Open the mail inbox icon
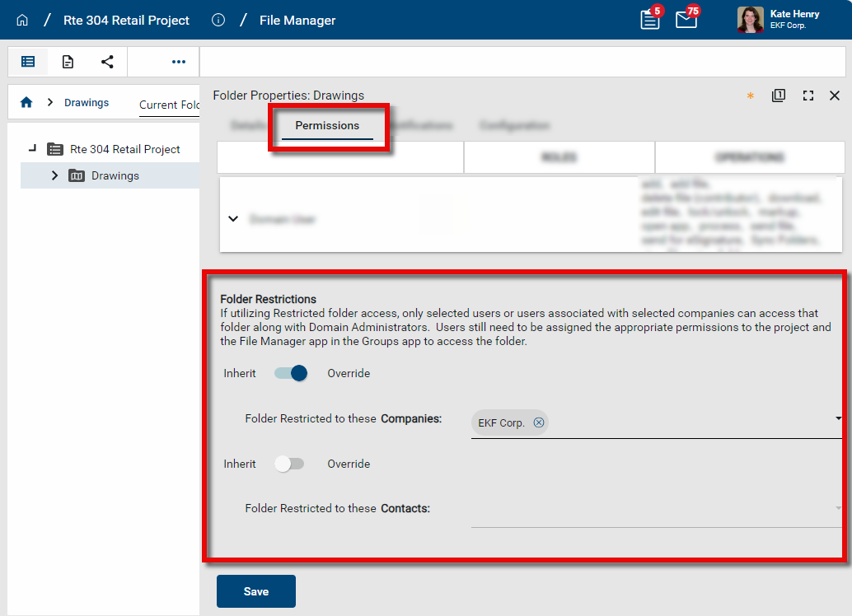The height and width of the screenshot is (616, 852). click(686, 20)
